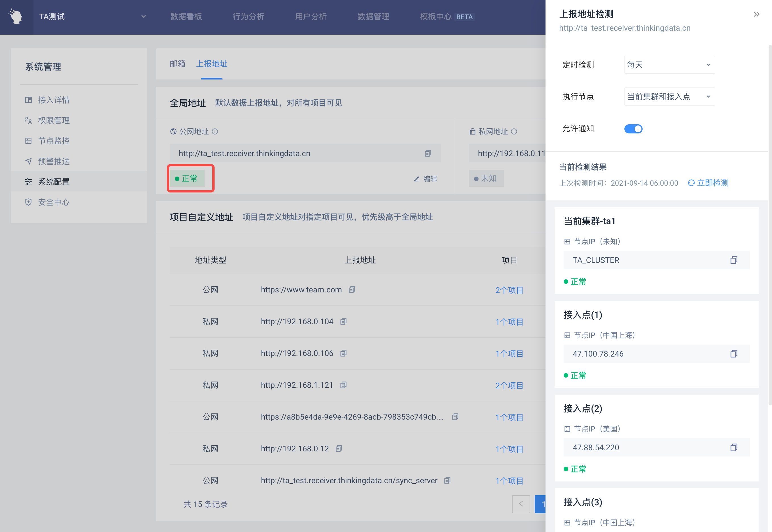This screenshot has height=532, width=772.
Task: Open the 数据看板 menu
Action: point(186,17)
